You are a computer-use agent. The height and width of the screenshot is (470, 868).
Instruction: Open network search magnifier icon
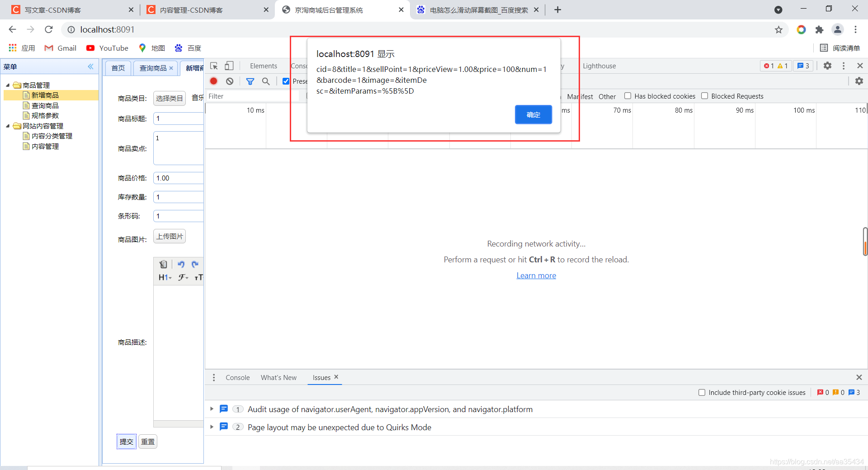266,81
